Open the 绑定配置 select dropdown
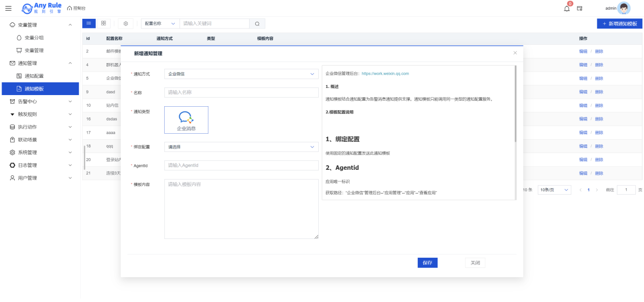Viewport: 644px width, 302px height. coord(241,147)
